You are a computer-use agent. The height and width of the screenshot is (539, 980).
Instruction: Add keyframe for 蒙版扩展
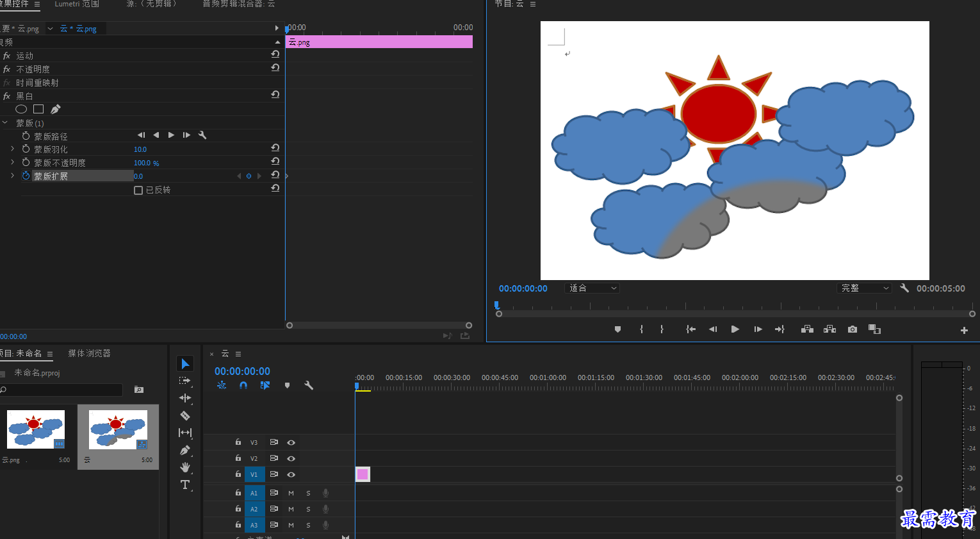tap(249, 176)
